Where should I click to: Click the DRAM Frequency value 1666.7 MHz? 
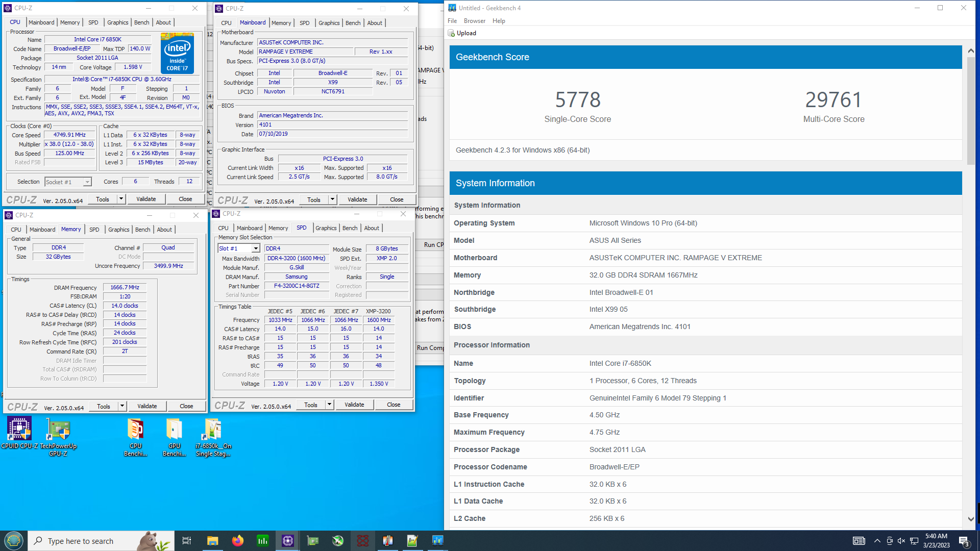pyautogui.click(x=125, y=288)
